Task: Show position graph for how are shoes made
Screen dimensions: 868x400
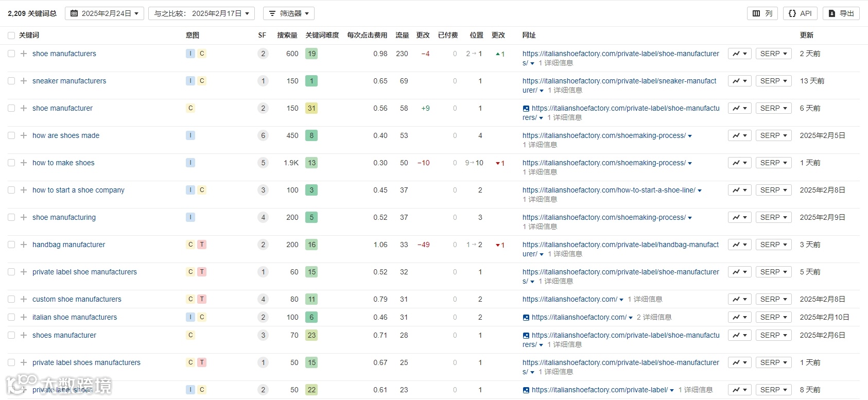Action: click(740, 135)
